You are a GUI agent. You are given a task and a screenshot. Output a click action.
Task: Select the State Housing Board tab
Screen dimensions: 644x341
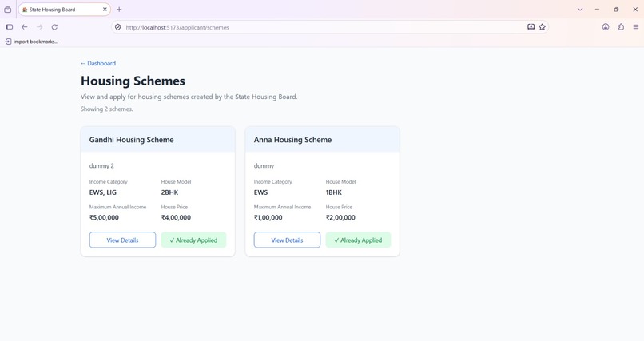65,10
